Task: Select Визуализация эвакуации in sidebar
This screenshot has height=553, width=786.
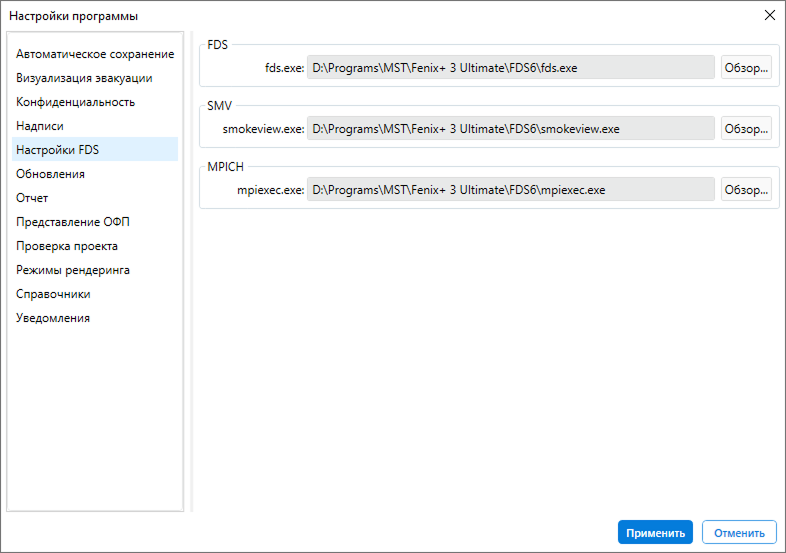Action: [x=95, y=78]
